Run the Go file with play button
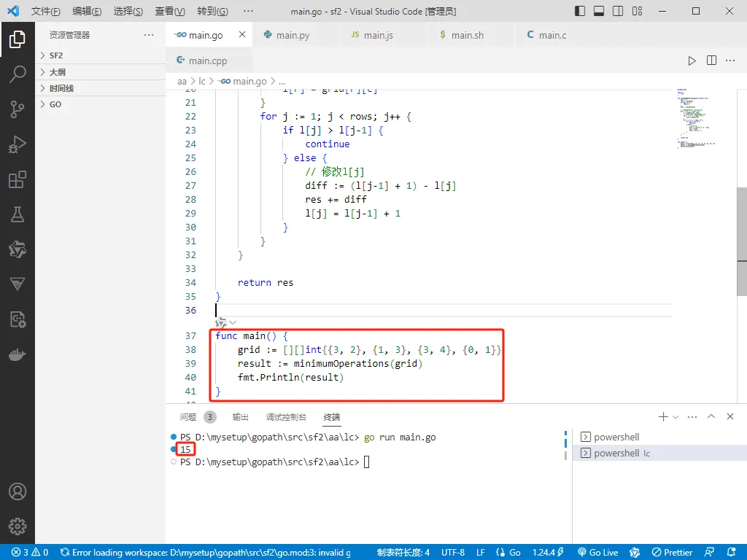 pyautogui.click(x=692, y=61)
